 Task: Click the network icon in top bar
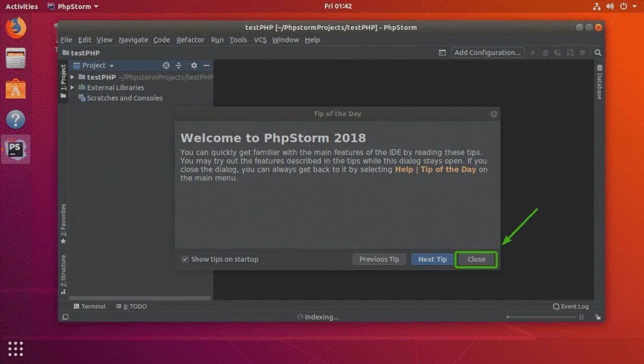tap(597, 6)
